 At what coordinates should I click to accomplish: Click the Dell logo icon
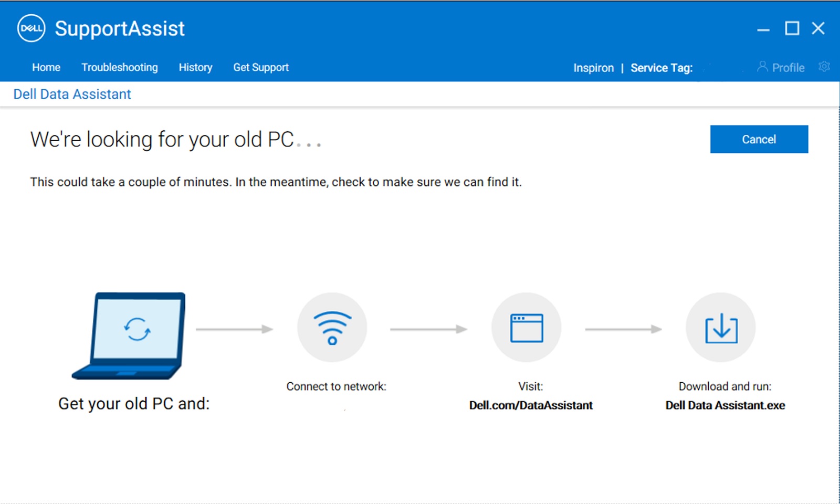pos(31,28)
